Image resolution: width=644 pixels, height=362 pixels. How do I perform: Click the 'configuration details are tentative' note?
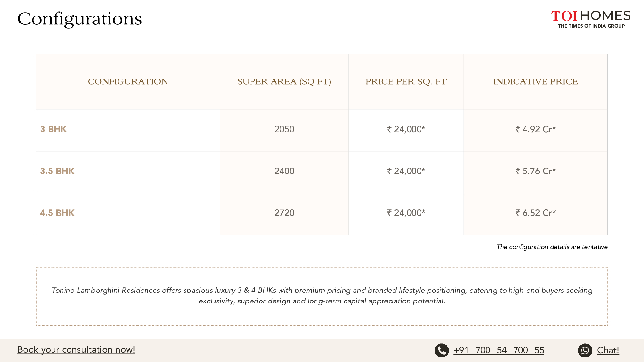point(552,247)
